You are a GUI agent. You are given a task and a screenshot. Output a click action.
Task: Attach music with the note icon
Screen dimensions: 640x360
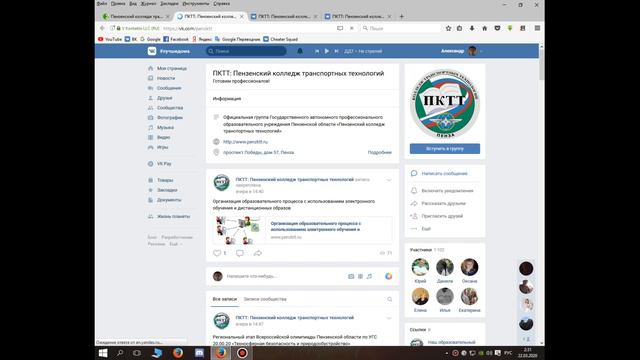[x=369, y=276]
